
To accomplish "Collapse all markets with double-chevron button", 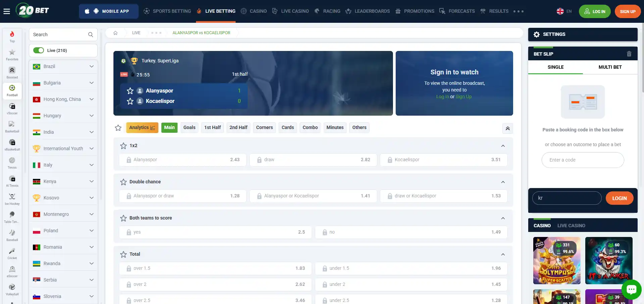I will click(508, 128).
